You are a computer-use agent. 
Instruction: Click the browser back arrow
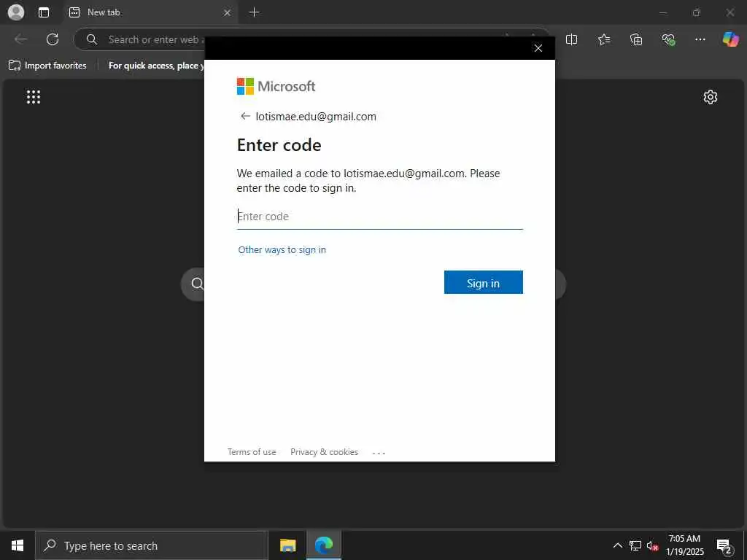(21, 39)
